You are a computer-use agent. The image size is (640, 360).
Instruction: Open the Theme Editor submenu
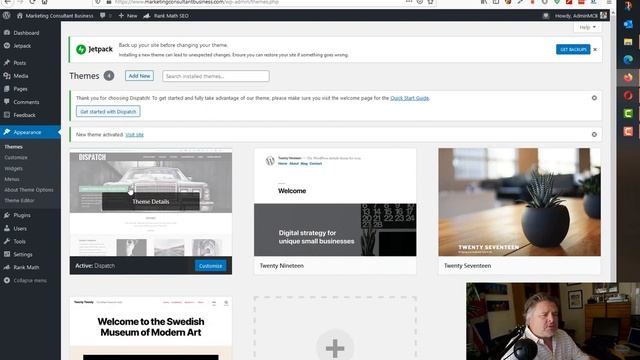[x=19, y=200]
